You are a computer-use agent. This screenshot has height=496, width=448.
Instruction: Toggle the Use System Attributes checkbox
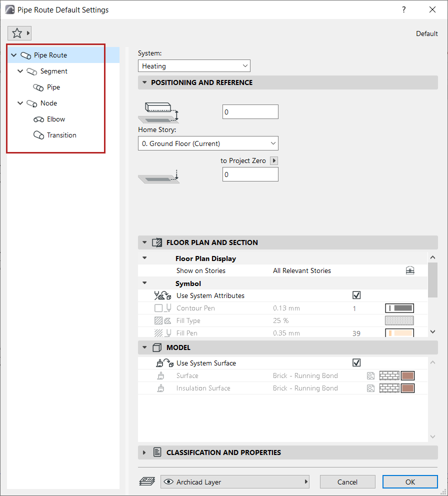(x=356, y=295)
